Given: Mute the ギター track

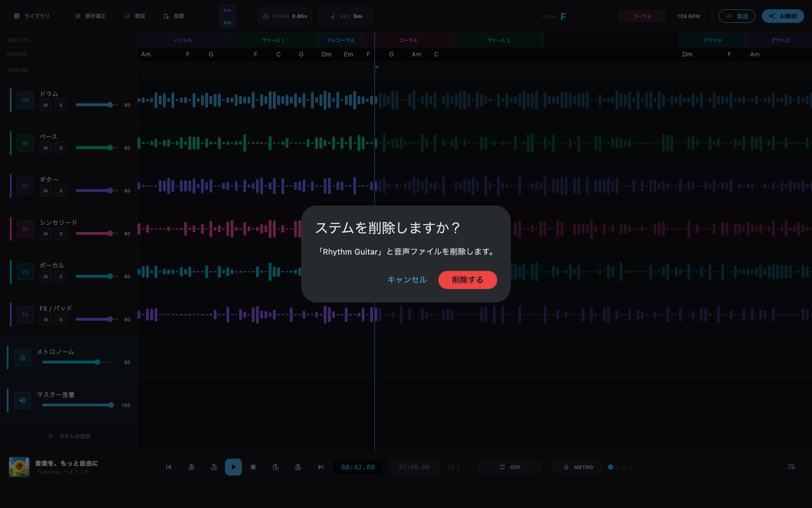Looking at the screenshot, I should (x=46, y=191).
